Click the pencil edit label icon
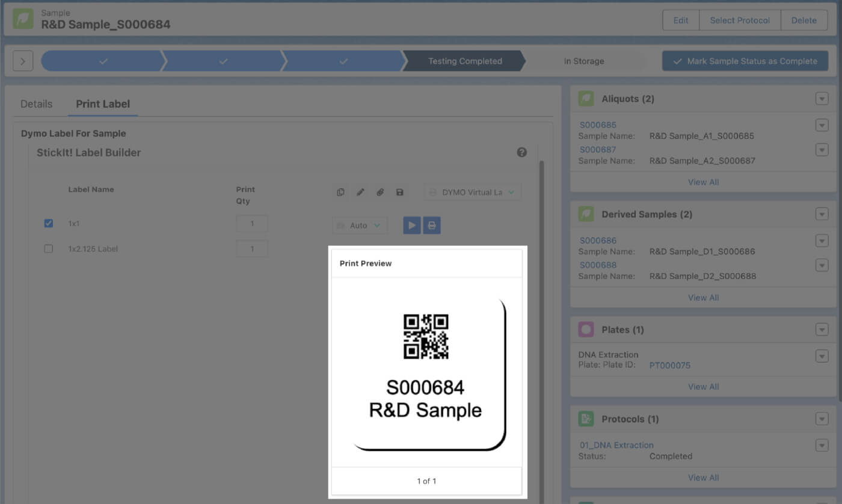 pos(361,192)
